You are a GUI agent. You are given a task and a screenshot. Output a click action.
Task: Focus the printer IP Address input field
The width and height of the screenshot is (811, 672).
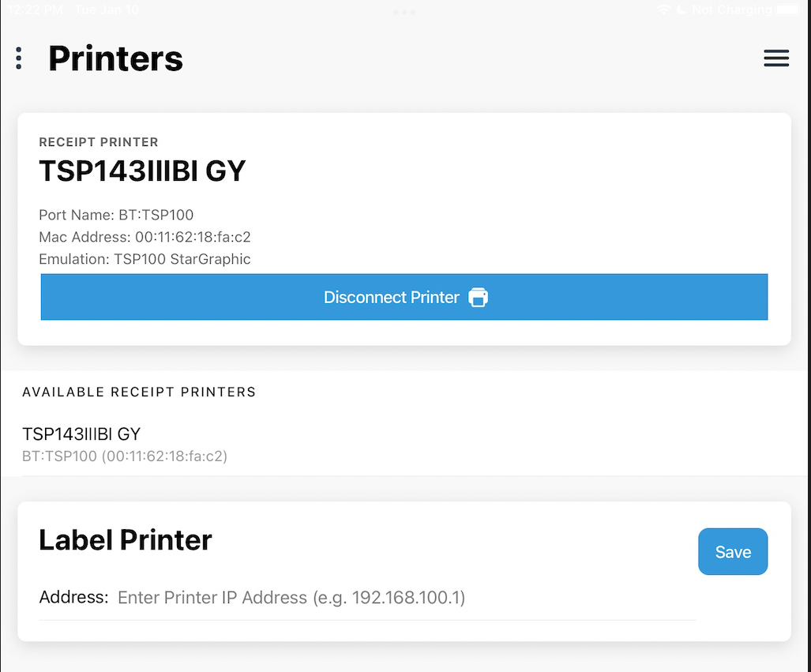point(406,598)
